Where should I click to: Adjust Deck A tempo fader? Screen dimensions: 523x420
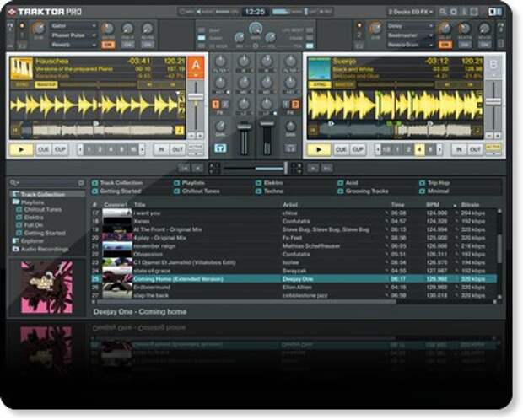pos(196,97)
